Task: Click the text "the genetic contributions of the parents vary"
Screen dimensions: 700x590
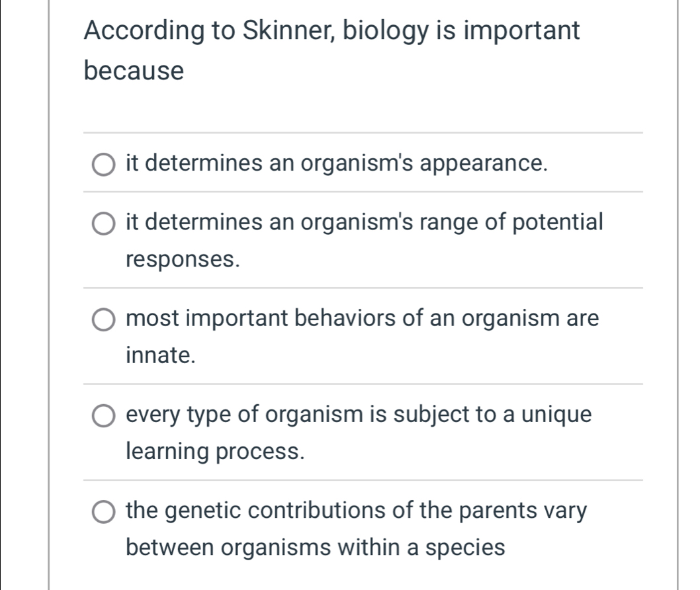Action: point(356,511)
